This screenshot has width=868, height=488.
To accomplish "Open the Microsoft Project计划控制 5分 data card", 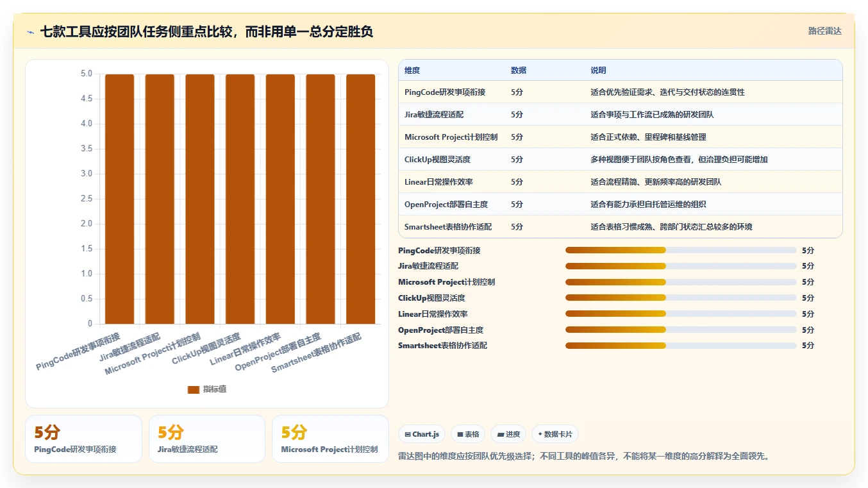I will click(330, 439).
